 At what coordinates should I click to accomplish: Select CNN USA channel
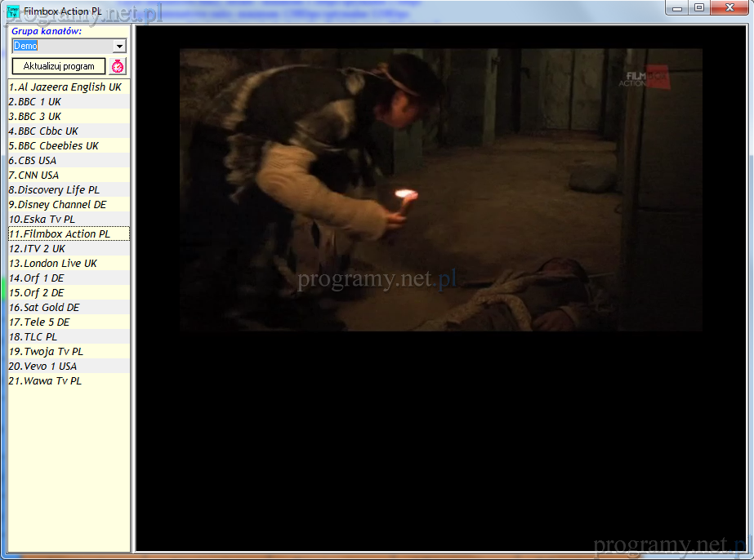point(34,176)
